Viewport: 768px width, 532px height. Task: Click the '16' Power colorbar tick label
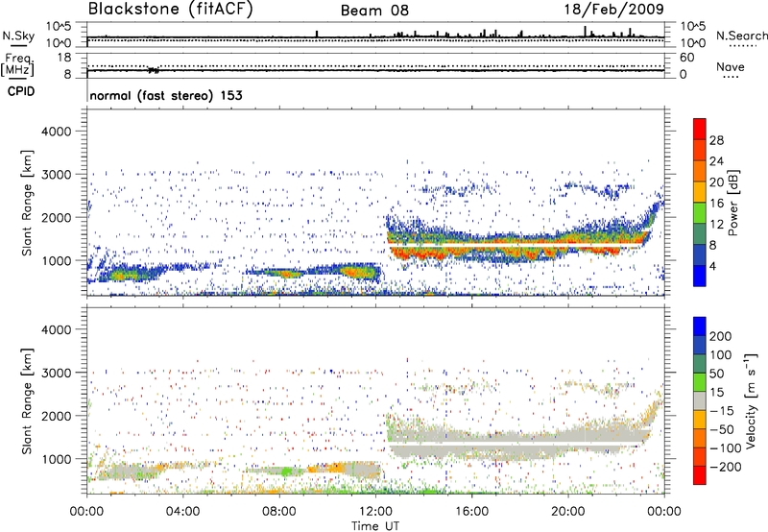(716, 204)
